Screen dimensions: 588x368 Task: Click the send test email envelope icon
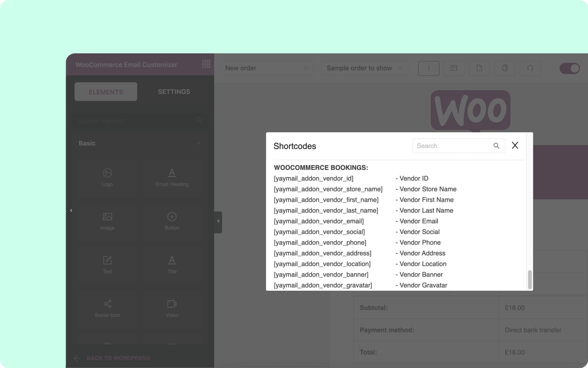pyautogui.click(x=454, y=68)
